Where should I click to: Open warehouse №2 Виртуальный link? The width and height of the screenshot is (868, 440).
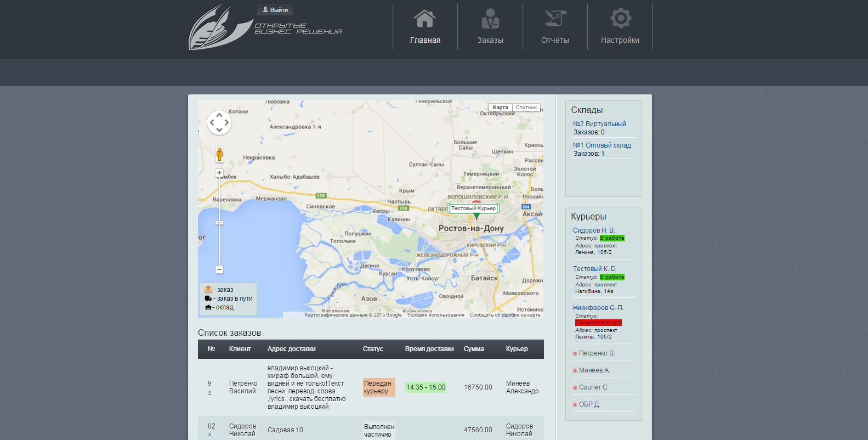(599, 124)
